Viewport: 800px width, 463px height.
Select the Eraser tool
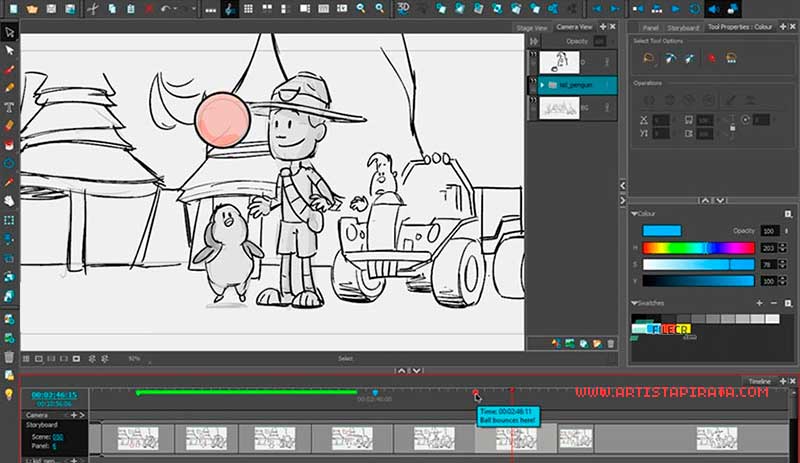point(9,126)
